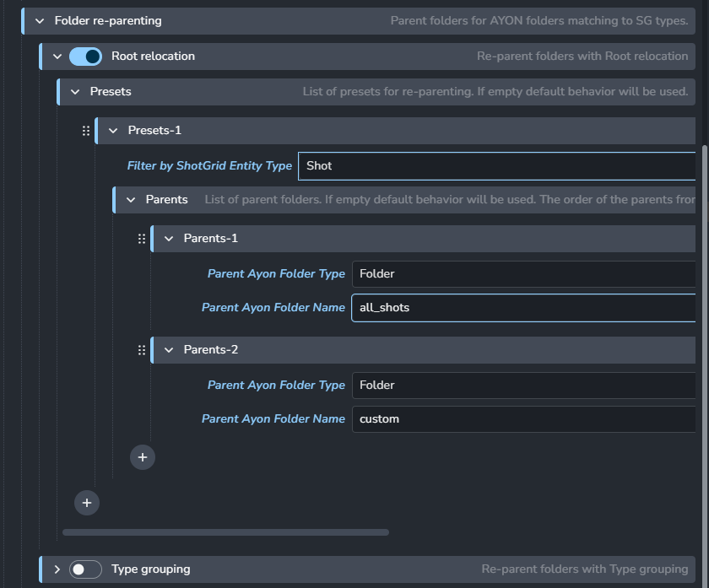Click the drag handle beside Parents-2
The height and width of the screenshot is (588, 709).
[142, 350]
